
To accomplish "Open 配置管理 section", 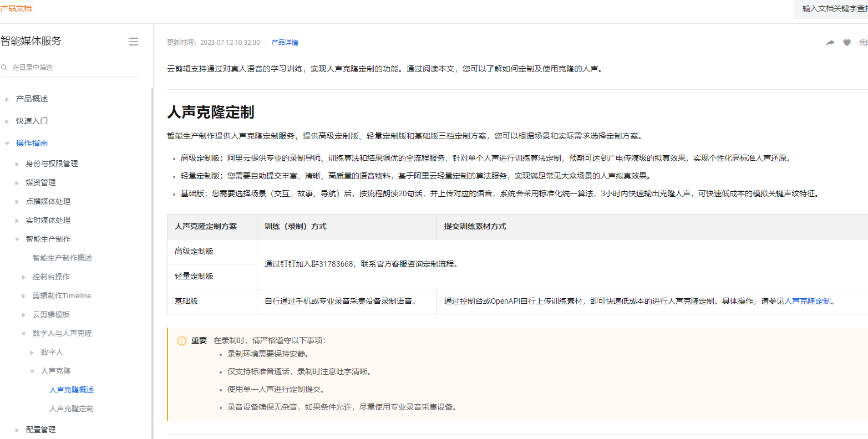I will [41, 430].
